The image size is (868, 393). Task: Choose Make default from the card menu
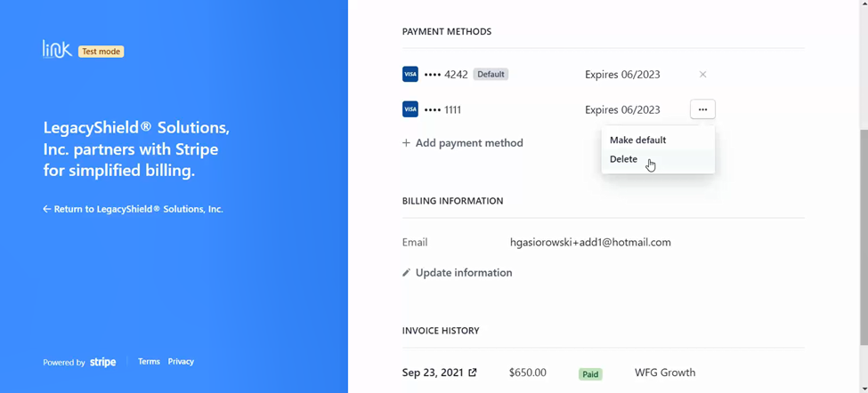[x=658, y=140]
